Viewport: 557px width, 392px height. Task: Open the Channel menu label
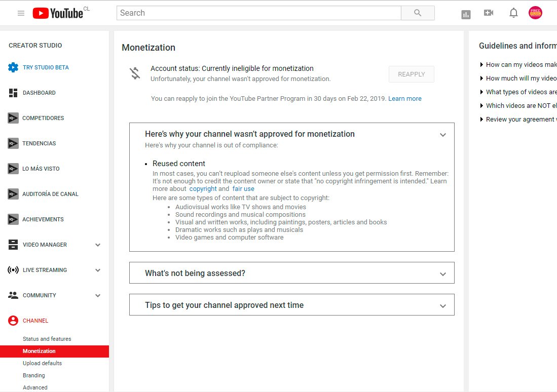(35, 321)
